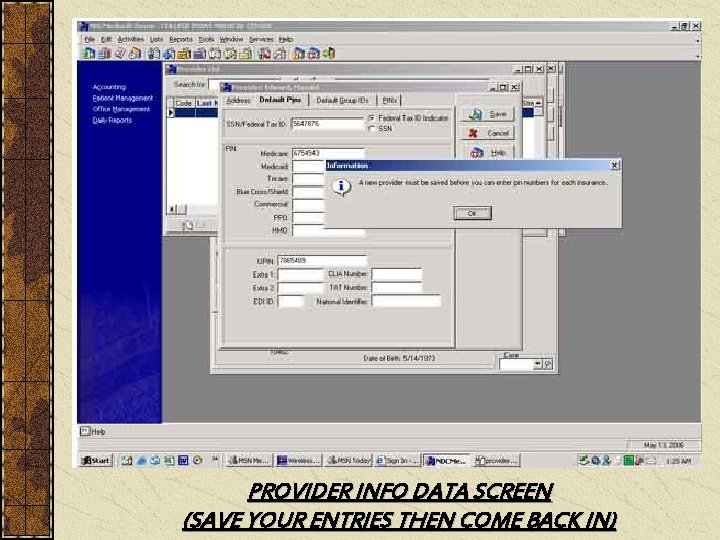Select Federal Tax ID Indicator radio button
Viewport: 720px width, 540px height.
(x=371, y=118)
